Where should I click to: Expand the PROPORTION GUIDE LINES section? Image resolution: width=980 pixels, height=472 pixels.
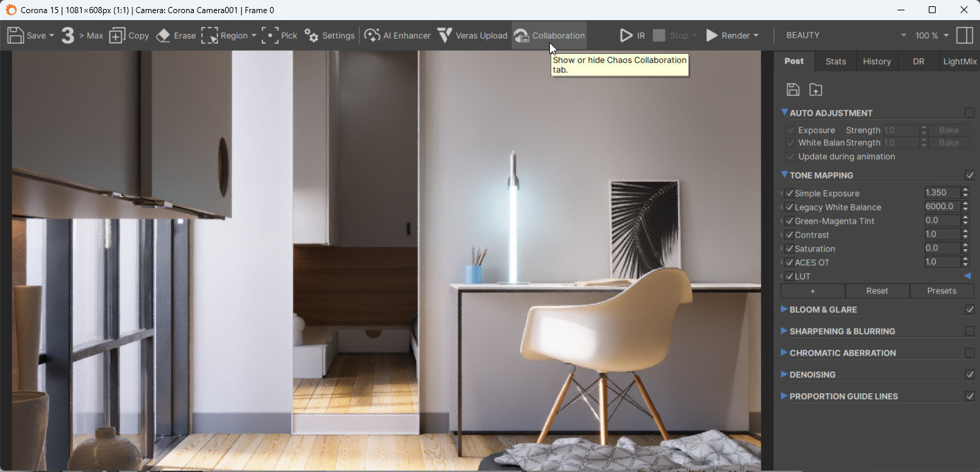coord(785,396)
